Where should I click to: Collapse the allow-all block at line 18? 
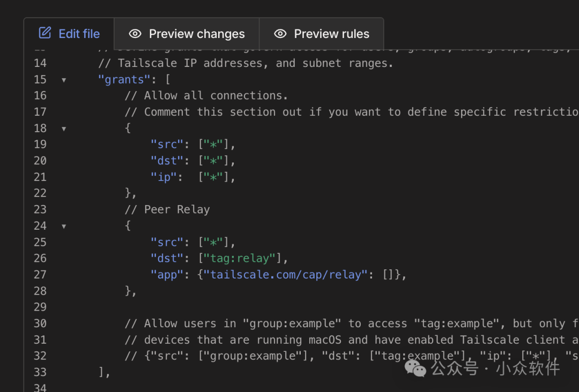point(64,129)
